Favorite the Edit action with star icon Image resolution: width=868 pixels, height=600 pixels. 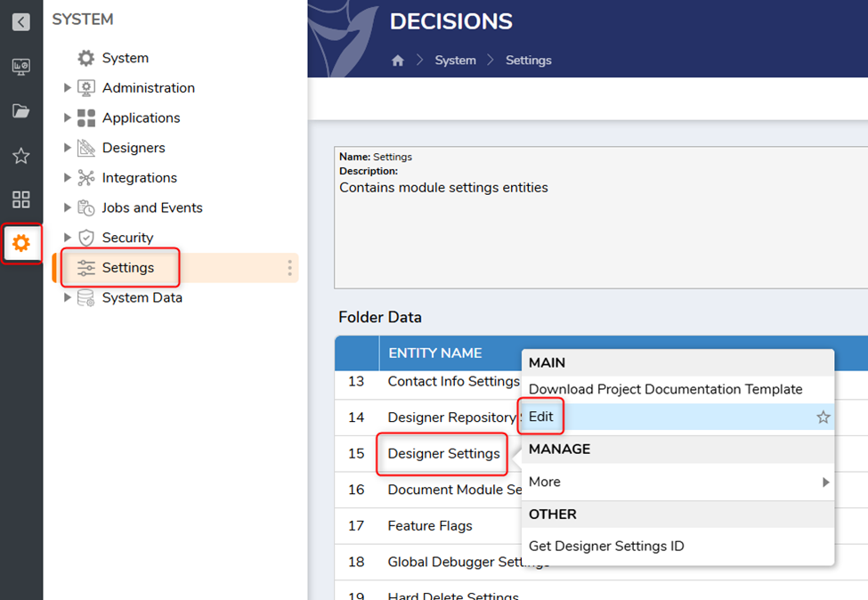(x=823, y=417)
